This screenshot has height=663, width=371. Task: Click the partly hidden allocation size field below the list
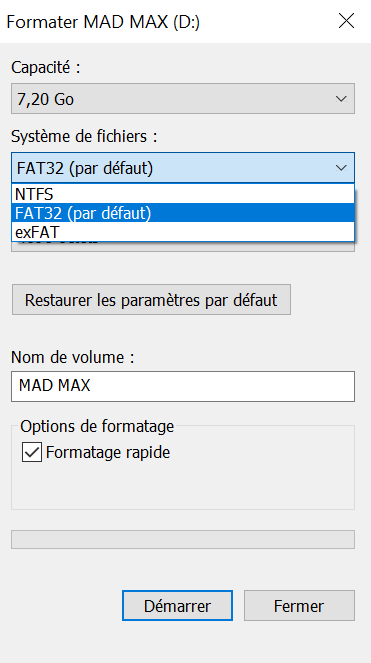tap(183, 247)
